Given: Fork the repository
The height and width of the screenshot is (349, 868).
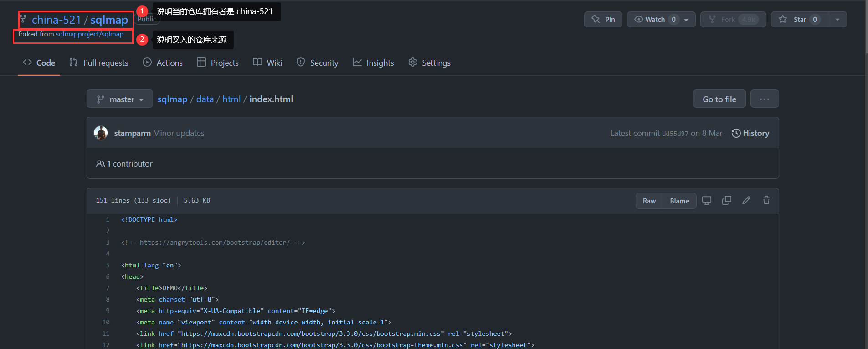Looking at the screenshot, I should pyautogui.click(x=733, y=20).
